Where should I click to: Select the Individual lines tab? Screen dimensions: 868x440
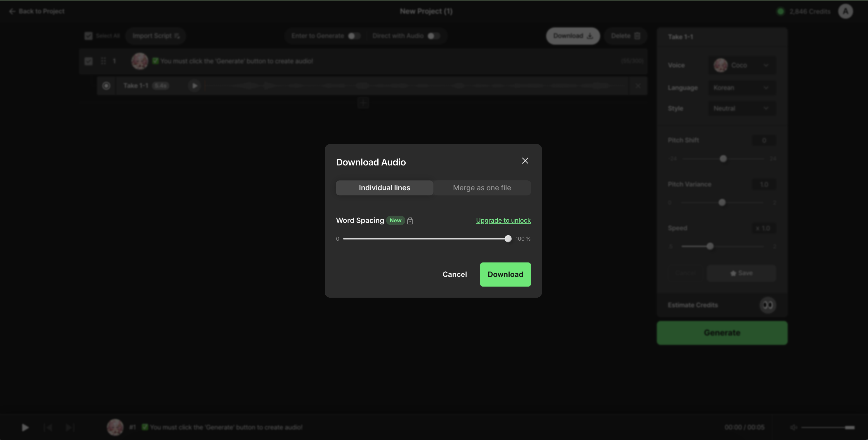pyautogui.click(x=384, y=188)
